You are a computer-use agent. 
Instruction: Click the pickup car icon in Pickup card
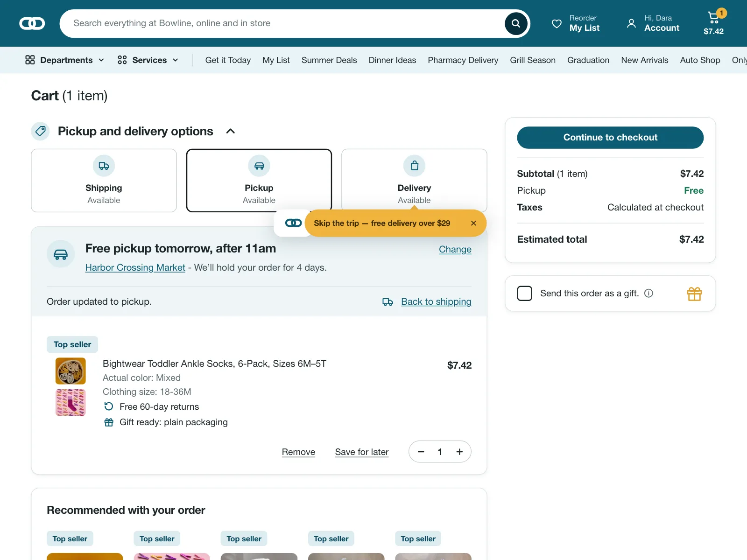pyautogui.click(x=259, y=166)
